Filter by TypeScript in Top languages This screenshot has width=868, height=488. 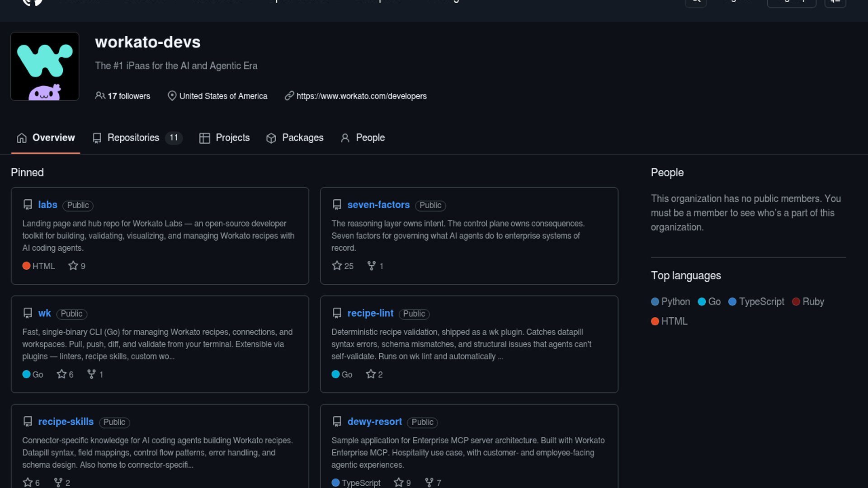tap(756, 301)
